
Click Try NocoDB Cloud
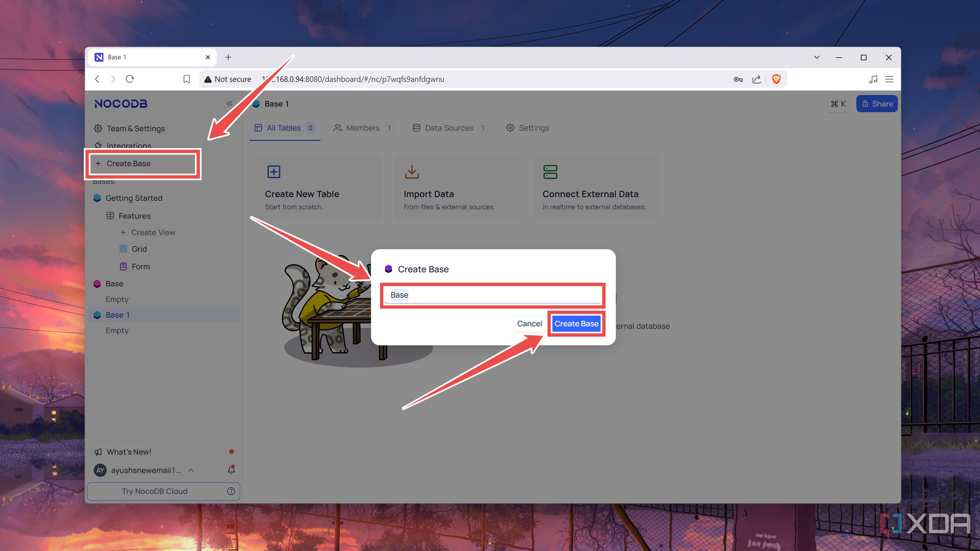(154, 491)
